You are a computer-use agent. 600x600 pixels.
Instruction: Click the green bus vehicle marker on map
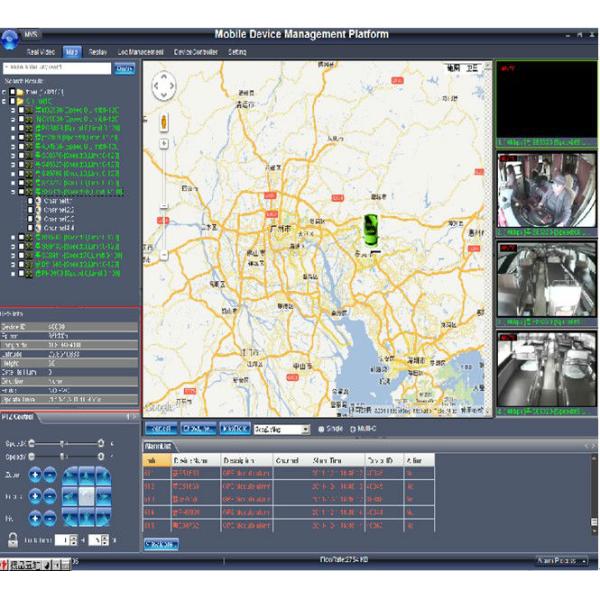tap(371, 227)
